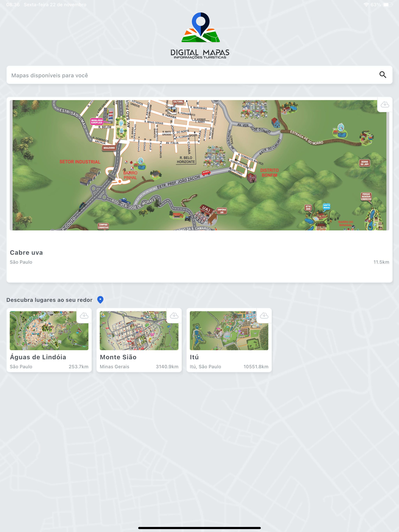
Task: Focus the Mapas disponíveis search field
Action: tap(199, 75)
